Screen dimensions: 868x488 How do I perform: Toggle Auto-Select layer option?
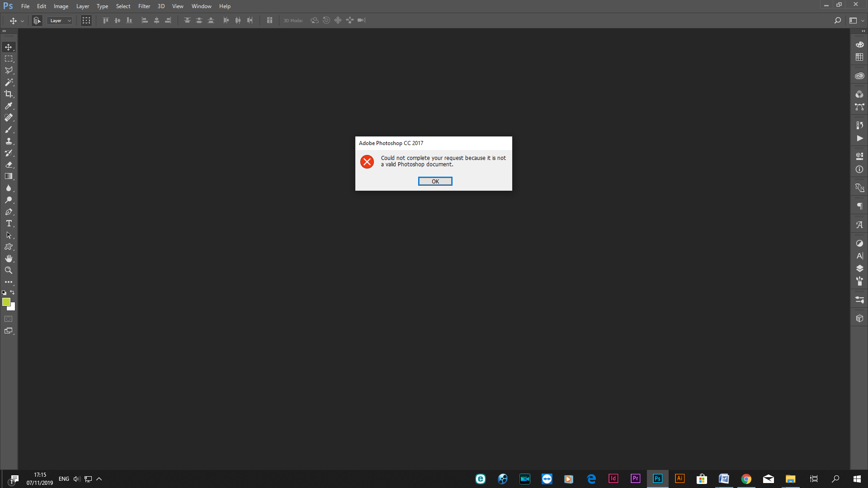tap(37, 21)
